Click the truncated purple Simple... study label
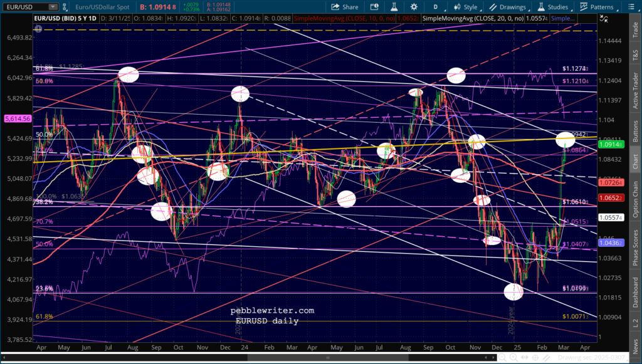642x364 pixels. [x=562, y=18]
